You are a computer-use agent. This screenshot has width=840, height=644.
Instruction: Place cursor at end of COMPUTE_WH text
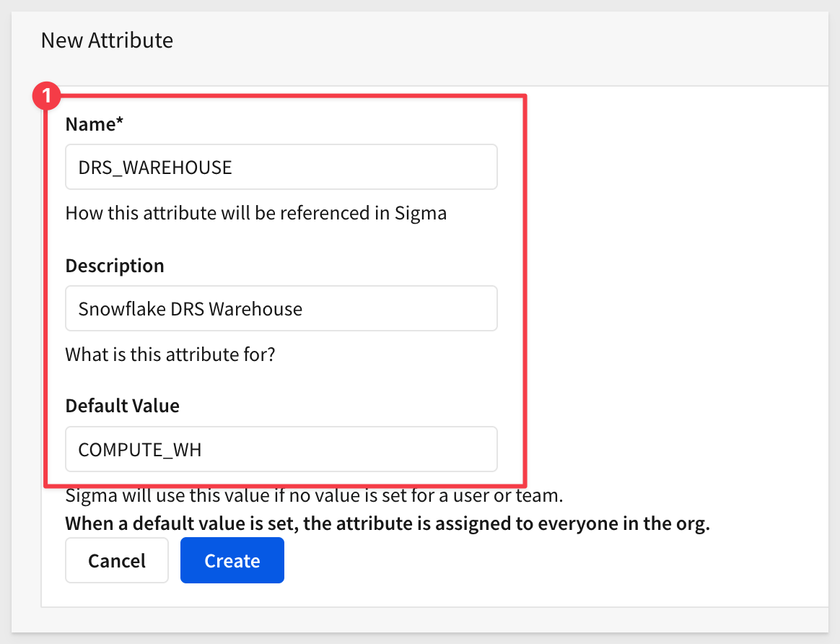click(204, 450)
